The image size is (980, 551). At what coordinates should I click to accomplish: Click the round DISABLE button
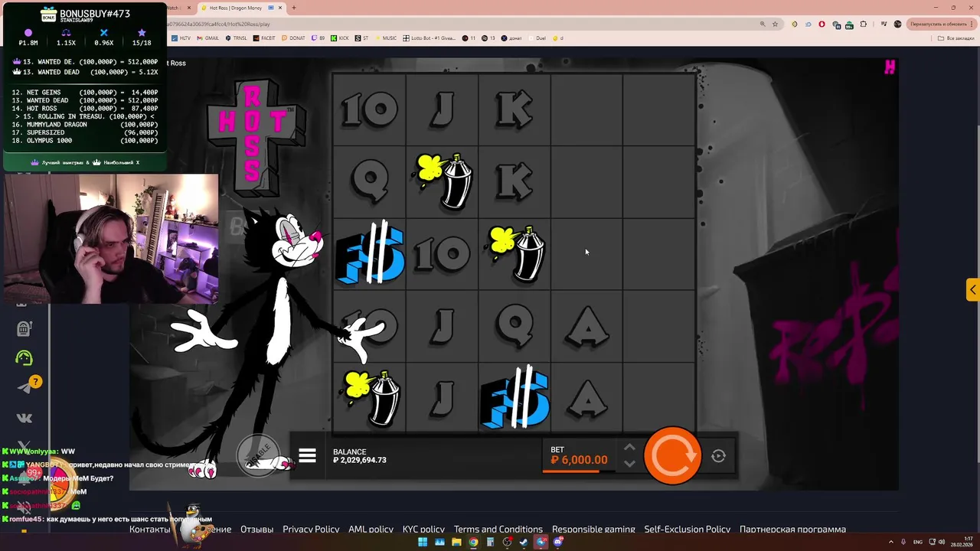point(257,454)
